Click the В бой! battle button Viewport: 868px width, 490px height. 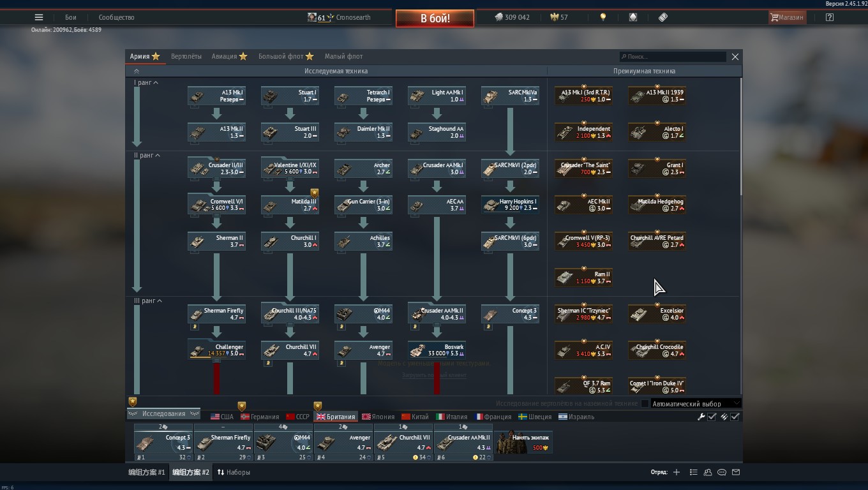[x=435, y=19]
